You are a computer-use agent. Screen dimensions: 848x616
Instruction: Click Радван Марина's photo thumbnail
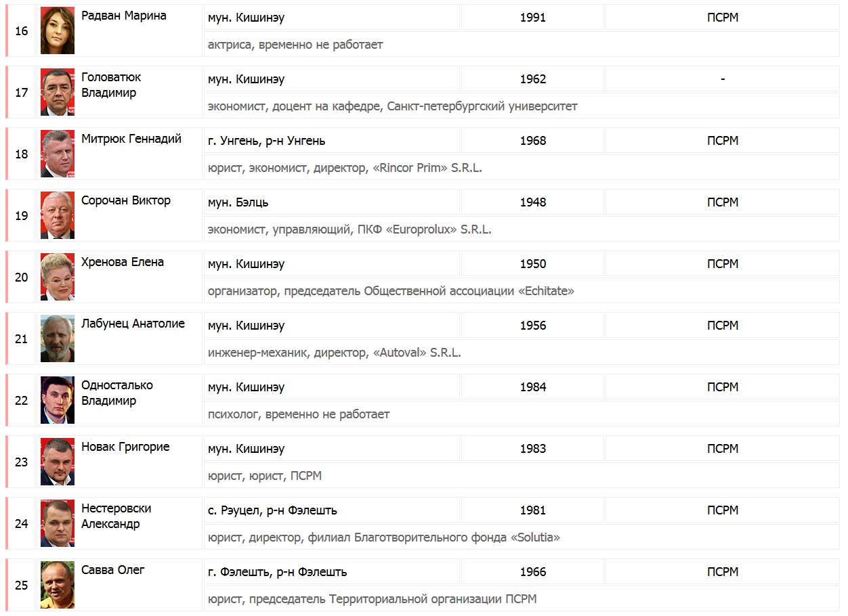pos(58,30)
